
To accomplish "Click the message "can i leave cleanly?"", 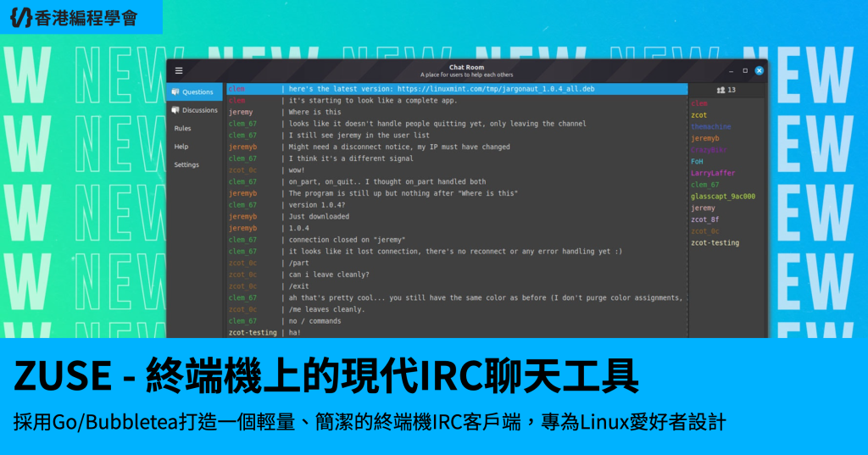I will pyautogui.click(x=328, y=275).
